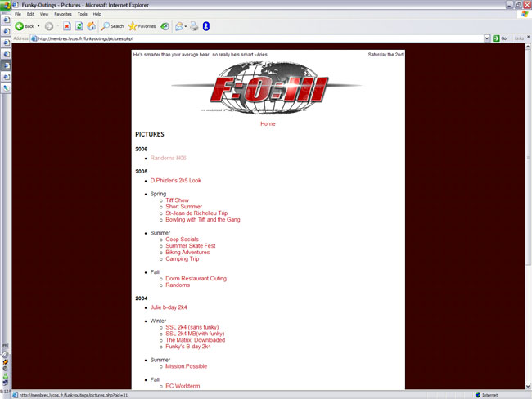The image size is (532, 399).
Task: Expand the Mail button dropdown
Action: coord(186,26)
